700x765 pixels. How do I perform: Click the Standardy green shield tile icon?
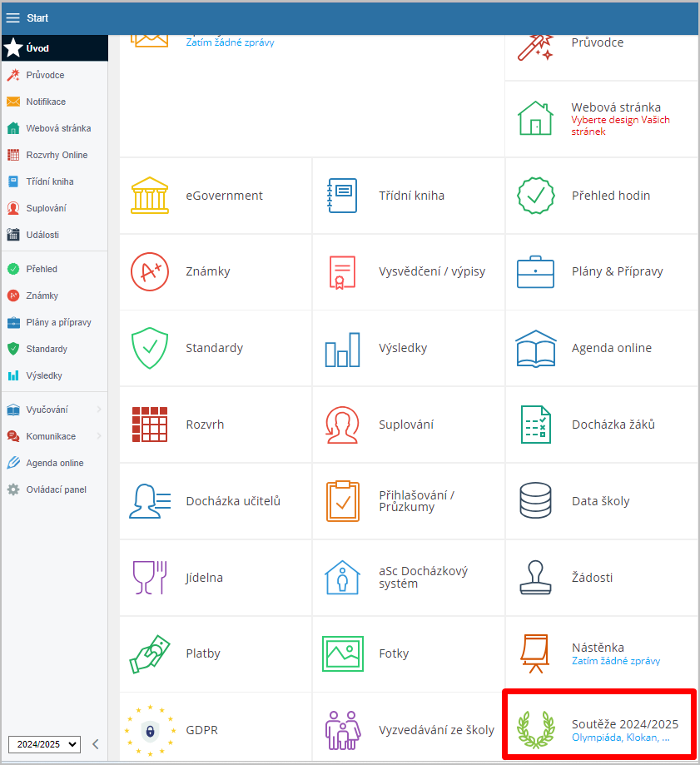pyautogui.click(x=150, y=348)
